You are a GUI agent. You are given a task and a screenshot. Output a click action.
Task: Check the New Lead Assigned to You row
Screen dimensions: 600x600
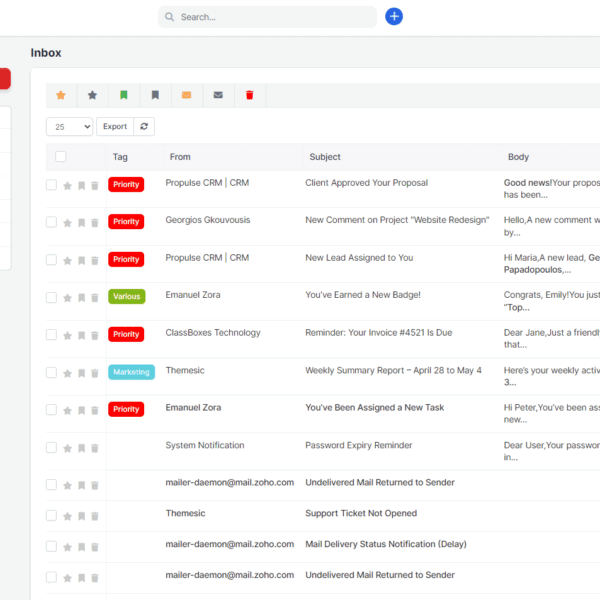point(51,260)
